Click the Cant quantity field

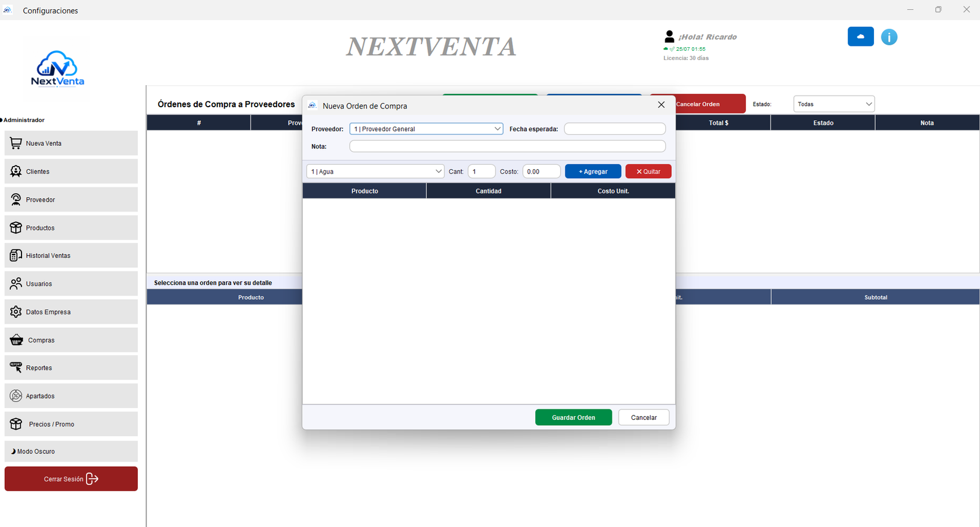point(481,172)
